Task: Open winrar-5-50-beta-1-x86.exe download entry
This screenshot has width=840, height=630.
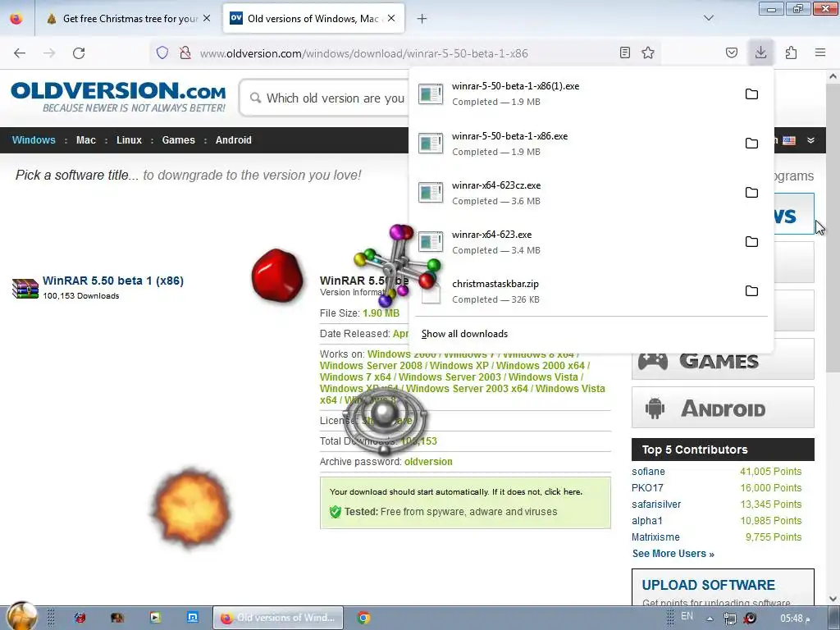Action: 573,144
